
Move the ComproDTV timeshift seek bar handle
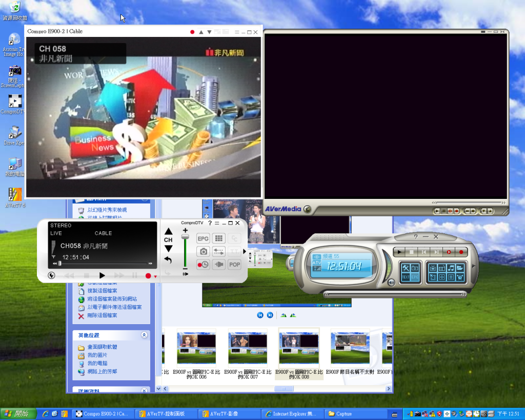[x=59, y=264]
